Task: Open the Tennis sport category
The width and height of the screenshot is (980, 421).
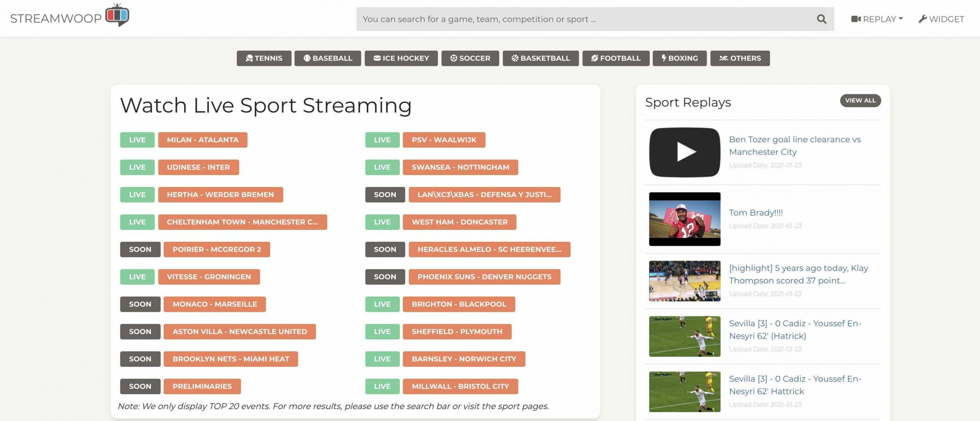Action: (264, 58)
